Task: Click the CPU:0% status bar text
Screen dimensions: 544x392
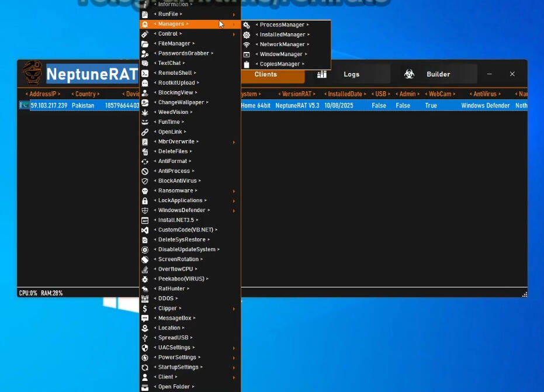Action: (28, 293)
